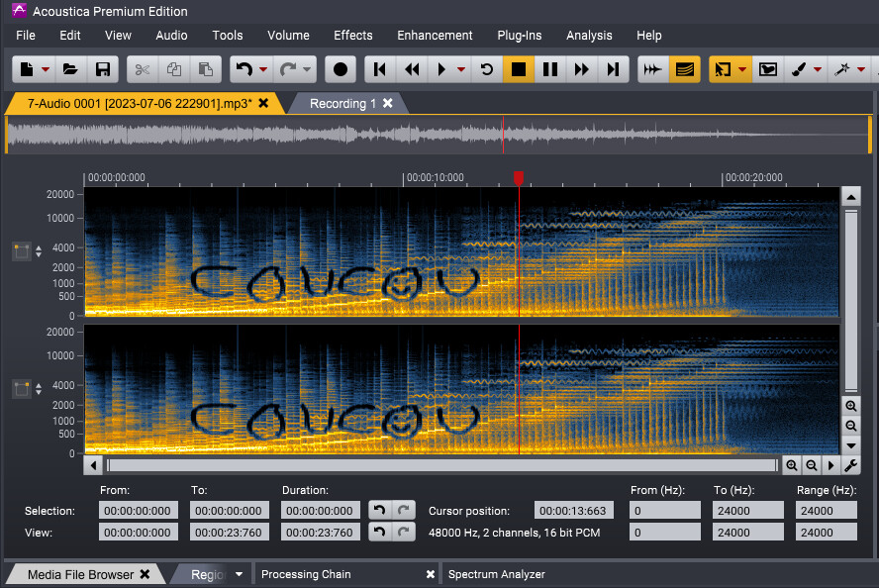
Task: Copy the selection from the toolbar
Action: pyautogui.click(x=174, y=69)
